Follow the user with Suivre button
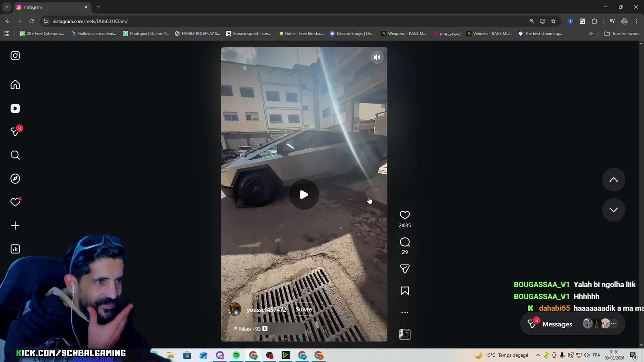This screenshot has width=644, height=362. click(304, 310)
